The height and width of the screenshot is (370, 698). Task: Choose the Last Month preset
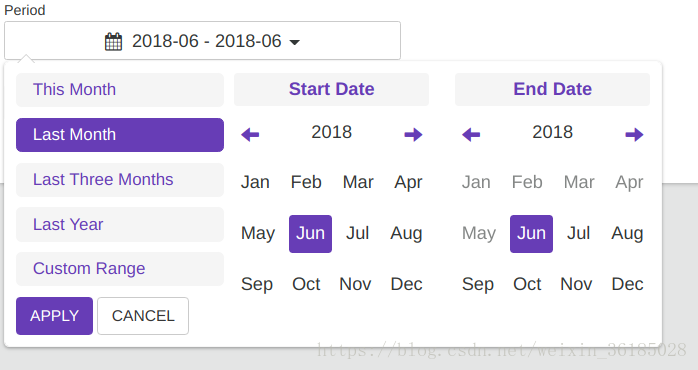pos(120,135)
